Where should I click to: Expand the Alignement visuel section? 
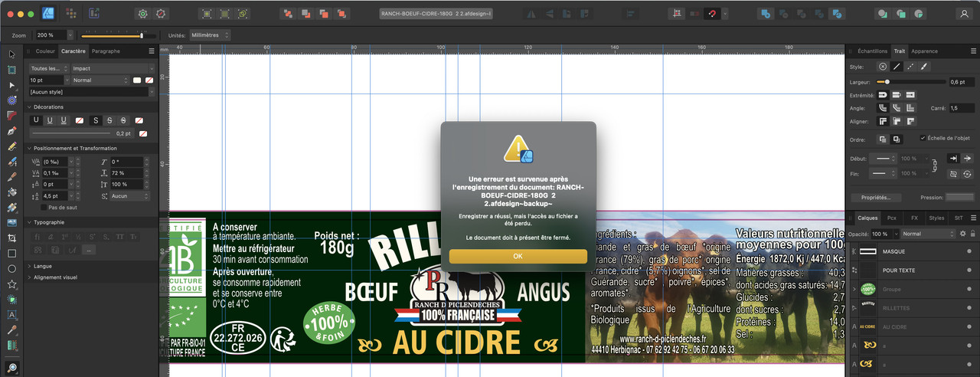[x=30, y=277]
